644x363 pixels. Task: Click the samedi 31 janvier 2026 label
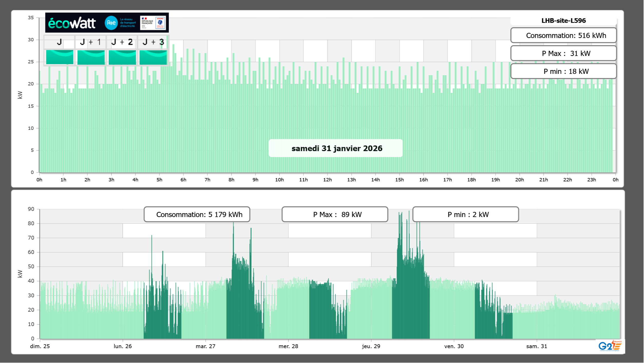335,148
